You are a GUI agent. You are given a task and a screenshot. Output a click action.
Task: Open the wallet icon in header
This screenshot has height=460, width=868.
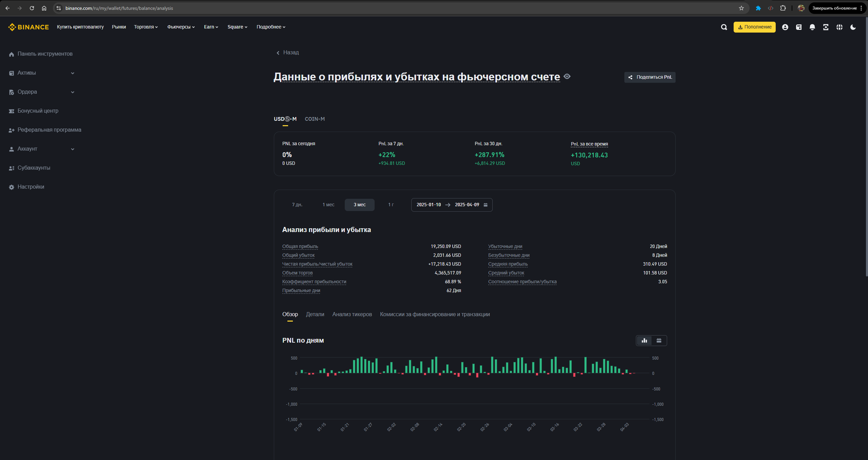pos(798,27)
